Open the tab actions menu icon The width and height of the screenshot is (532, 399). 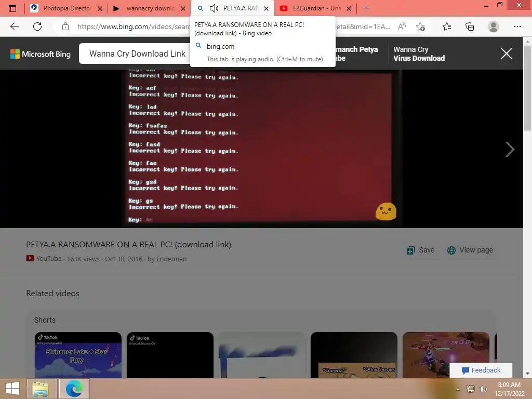pyautogui.click(x=12, y=8)
